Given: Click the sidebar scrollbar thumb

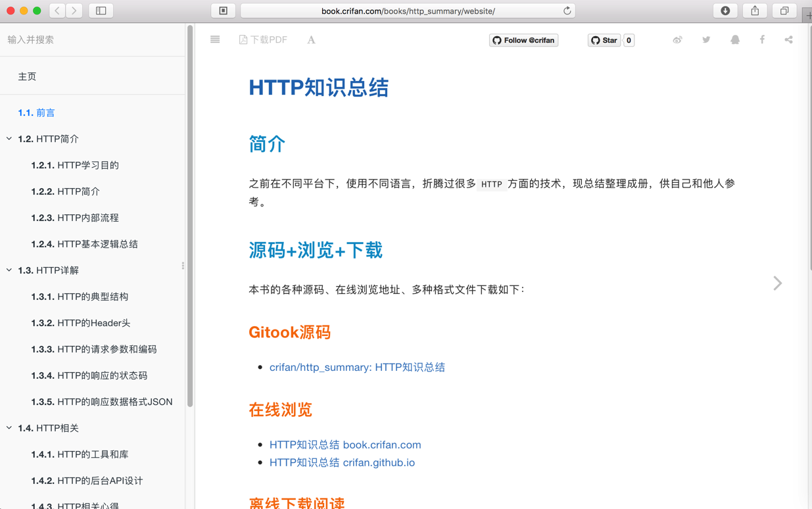Looking at the screenshot, I should pyautogui.click(x=190, y=216).
